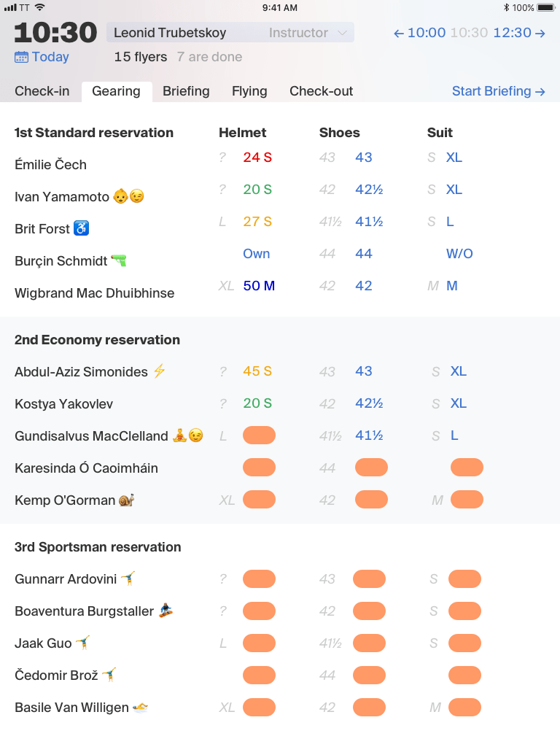560x747 pixels.
Task: Open the Flying tab
Action: tap(249, 91)
